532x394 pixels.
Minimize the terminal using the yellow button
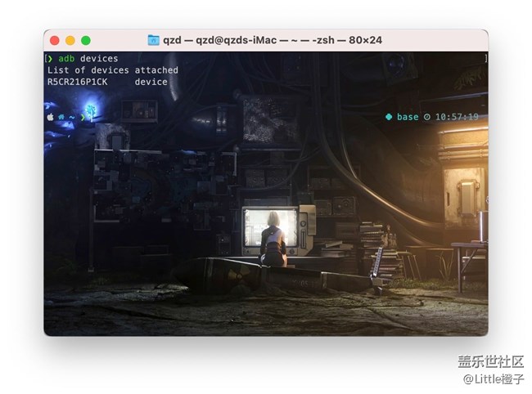70,40
